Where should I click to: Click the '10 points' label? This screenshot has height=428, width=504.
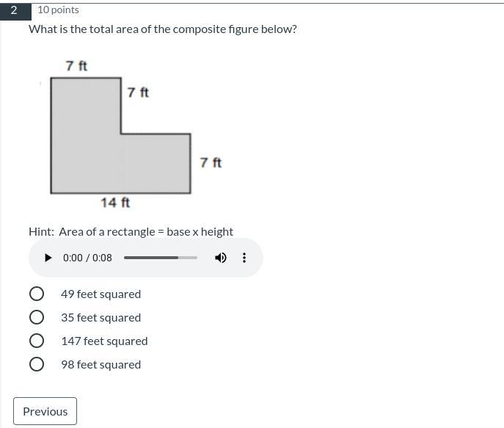(x=58, y=10)
